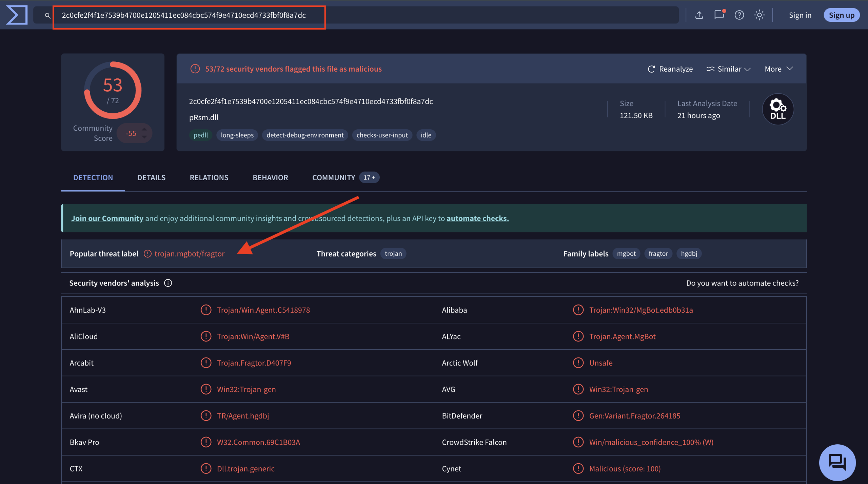
Task: Click the Sign up button
Action: [842, 15]
